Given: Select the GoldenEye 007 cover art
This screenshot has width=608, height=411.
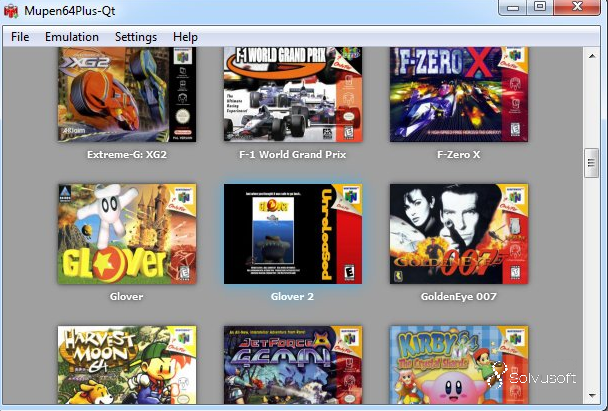Looking at the screenshot, I should coord(459,234).
